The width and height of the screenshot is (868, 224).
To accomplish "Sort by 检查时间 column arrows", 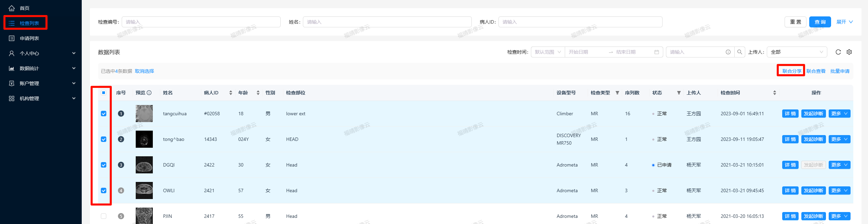I will pos(774,93).
